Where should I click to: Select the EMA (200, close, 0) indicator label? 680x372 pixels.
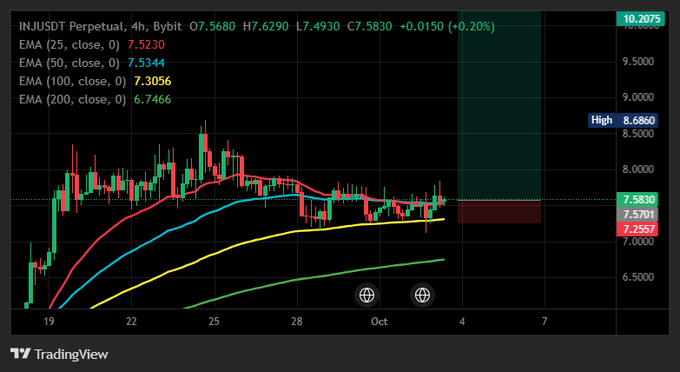(x=72, y=99)
